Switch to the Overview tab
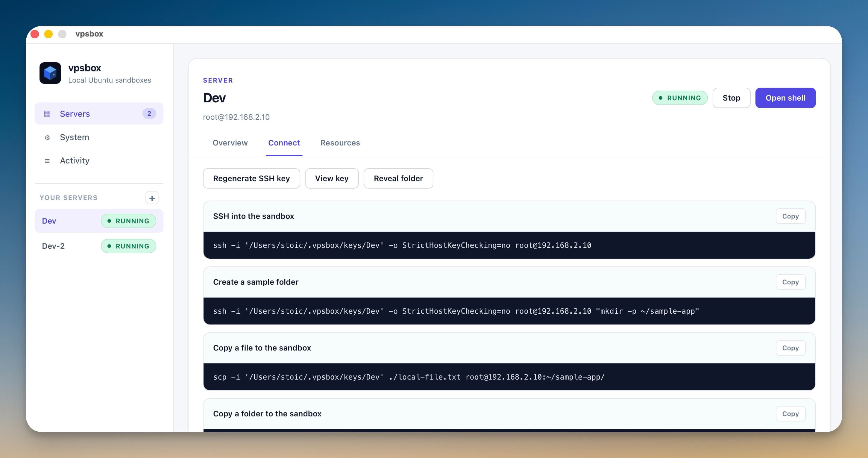 click(x=230, y=143)
